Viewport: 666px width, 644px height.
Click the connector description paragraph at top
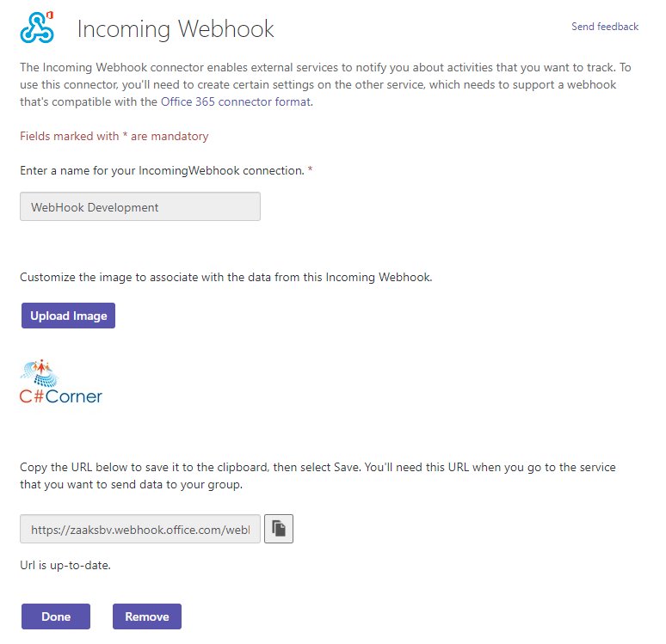point(326,84)
